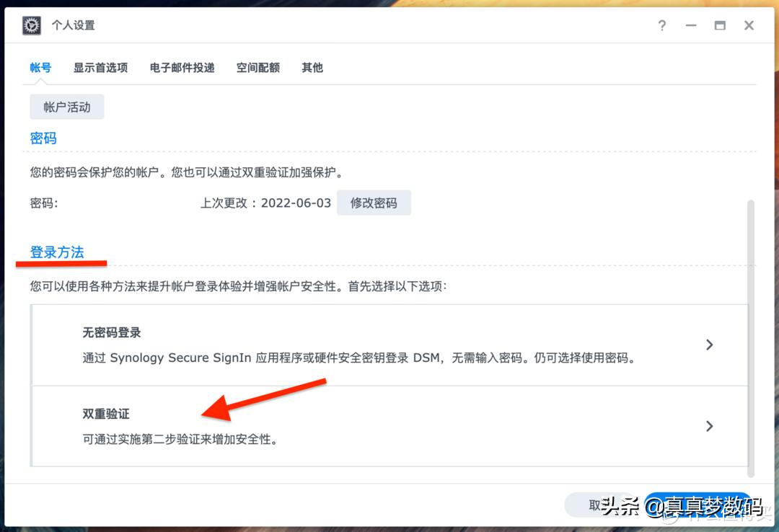Open the 电子邮件投递 tab
This screenshot has height=532, width=779.
tap(181, 67)
